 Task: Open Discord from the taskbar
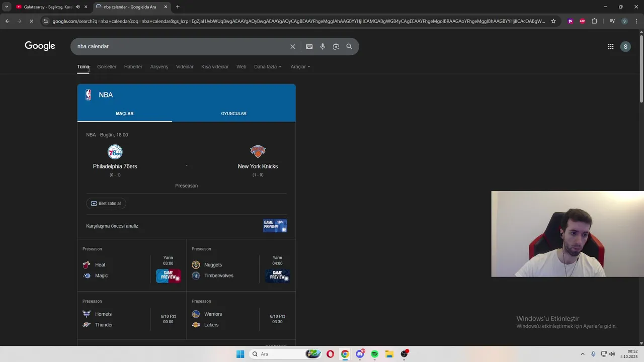[x=360, y=354]
